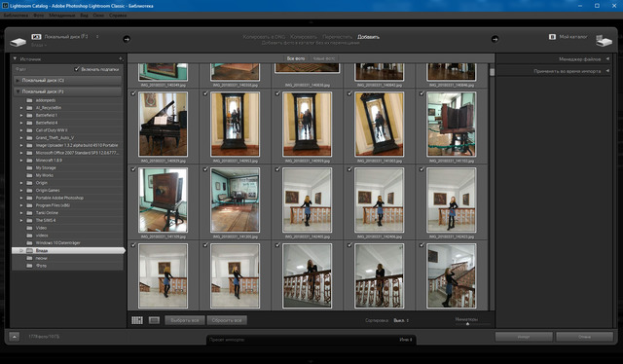Uncheck checkbox of museum room photo IMG_20180331_141305
Screen dimensions: 623x364
coord(205,169)
